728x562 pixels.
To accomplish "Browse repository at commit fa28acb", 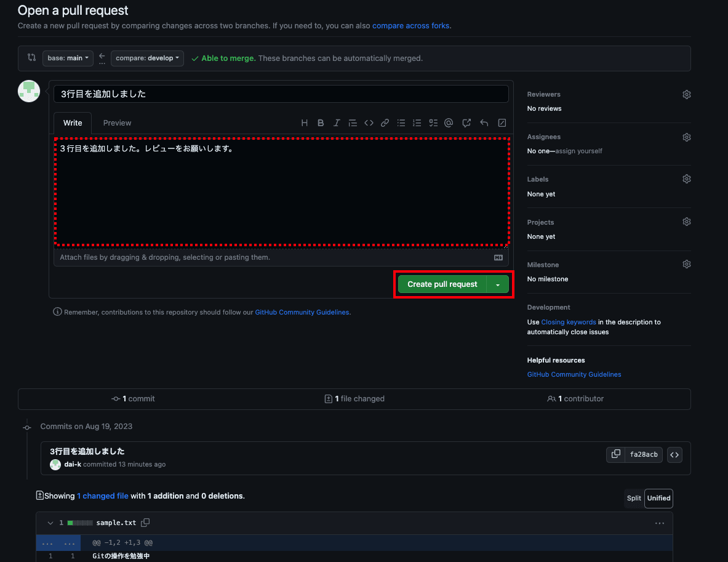I will click(x=674, y=455).
